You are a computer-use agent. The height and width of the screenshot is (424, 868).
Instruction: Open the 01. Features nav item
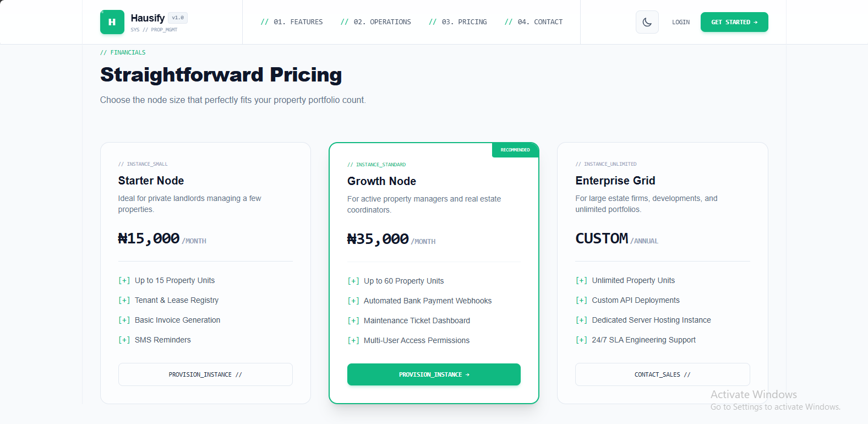point(292,22)
